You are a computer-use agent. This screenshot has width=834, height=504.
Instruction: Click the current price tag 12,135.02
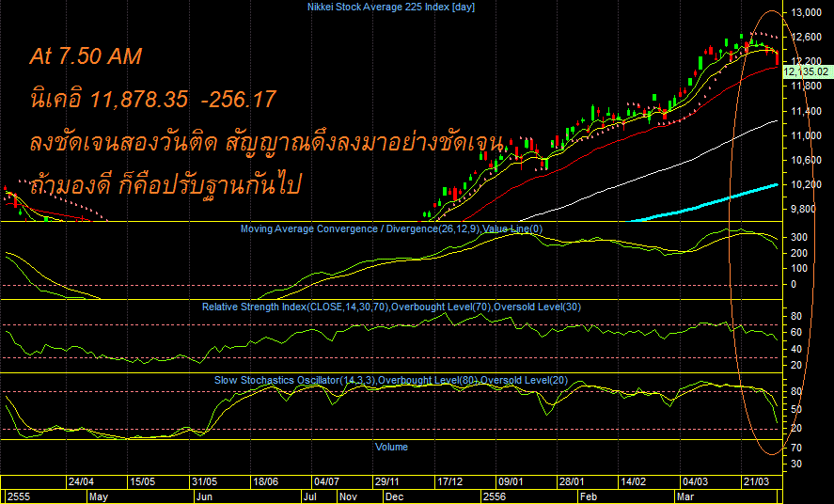(x=806, y=71)
